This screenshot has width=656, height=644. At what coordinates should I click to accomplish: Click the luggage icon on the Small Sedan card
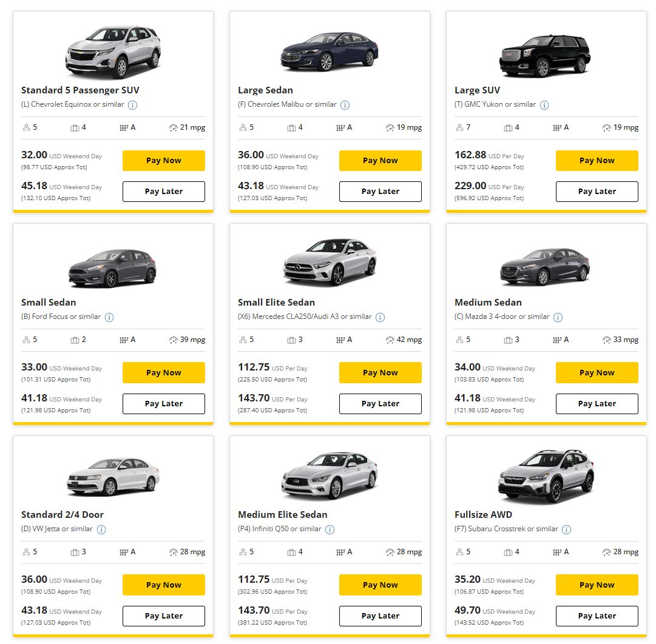coord(75,340)
